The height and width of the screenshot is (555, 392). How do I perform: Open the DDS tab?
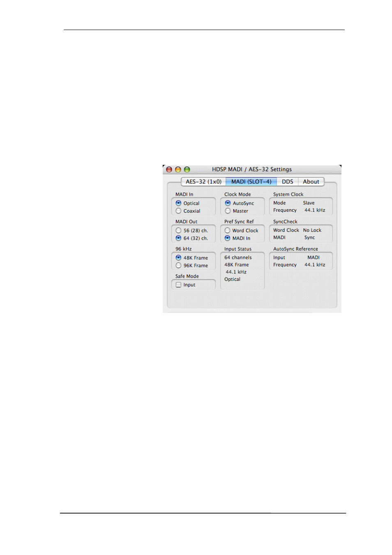(x=287, y=182)
